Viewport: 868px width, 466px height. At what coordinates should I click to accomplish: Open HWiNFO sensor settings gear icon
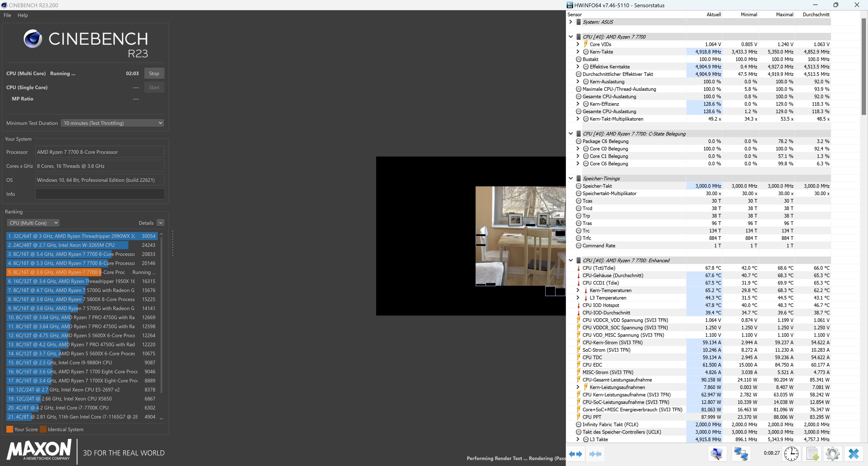[x=833, y=454]
